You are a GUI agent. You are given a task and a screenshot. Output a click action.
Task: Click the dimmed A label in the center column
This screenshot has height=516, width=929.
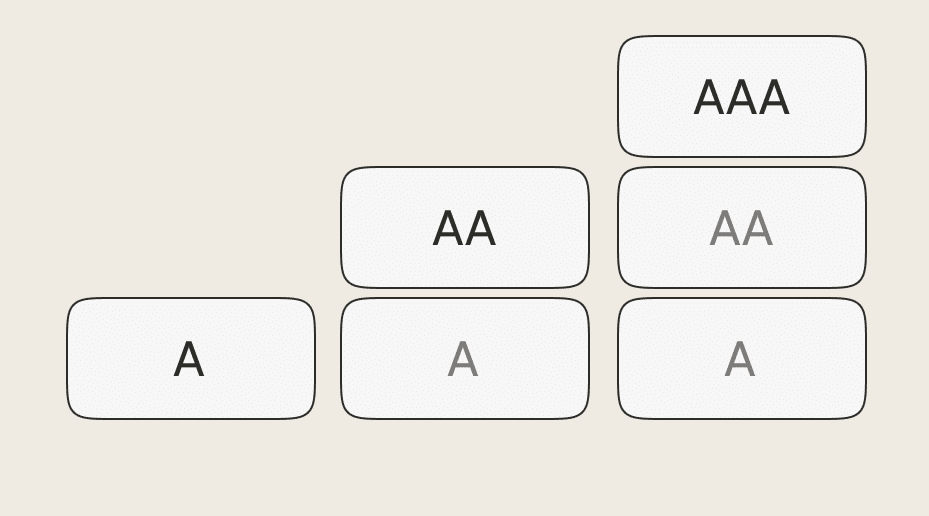(x=463, y=360)
